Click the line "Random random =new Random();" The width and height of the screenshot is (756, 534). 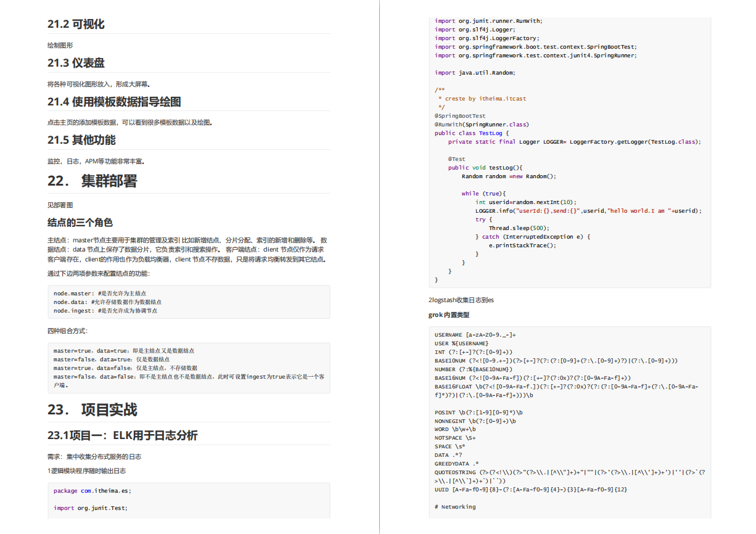509,176
